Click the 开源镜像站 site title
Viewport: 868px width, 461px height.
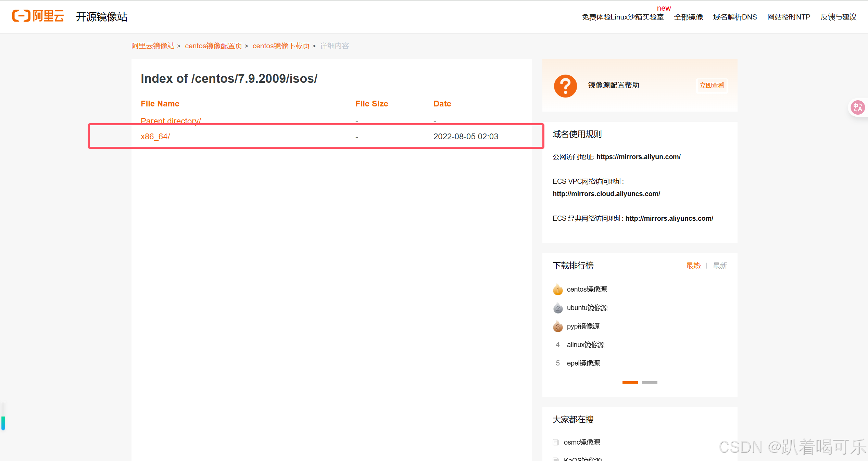point(102,17)
